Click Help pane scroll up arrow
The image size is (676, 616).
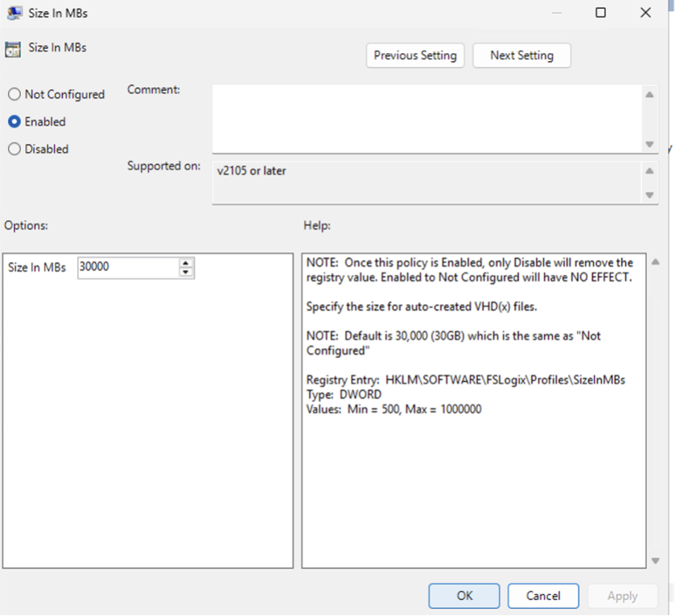(656, 262)
